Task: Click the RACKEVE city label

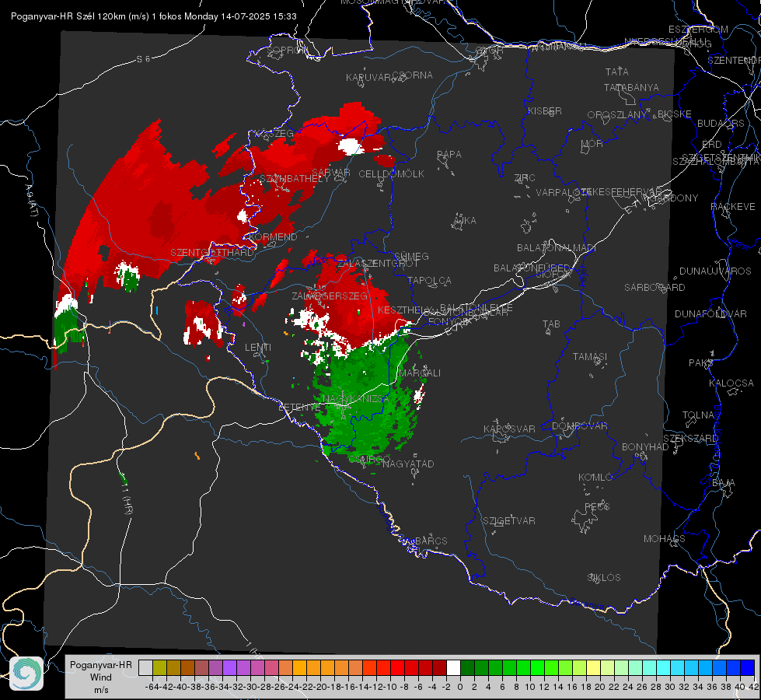Action: click(733, 207)
